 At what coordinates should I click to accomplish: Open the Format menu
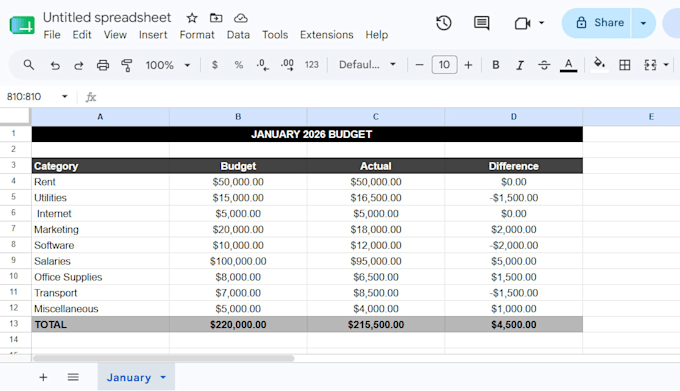tap(197, 35)
